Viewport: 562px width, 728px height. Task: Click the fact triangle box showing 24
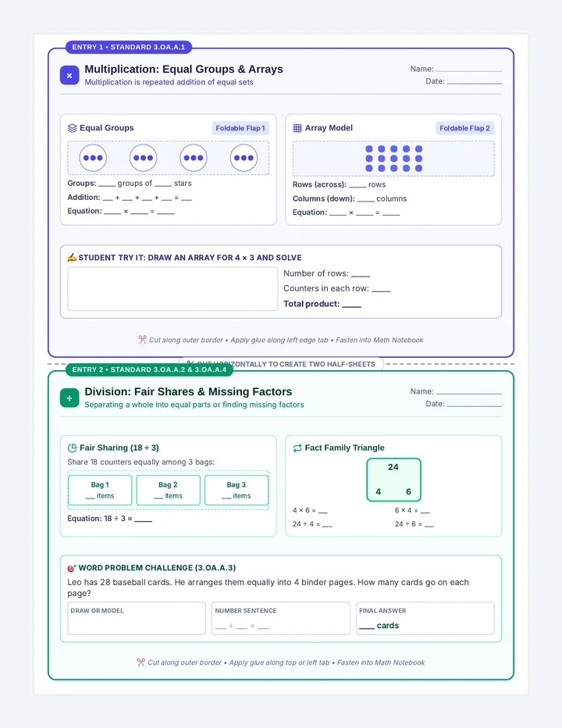point(393,480)
